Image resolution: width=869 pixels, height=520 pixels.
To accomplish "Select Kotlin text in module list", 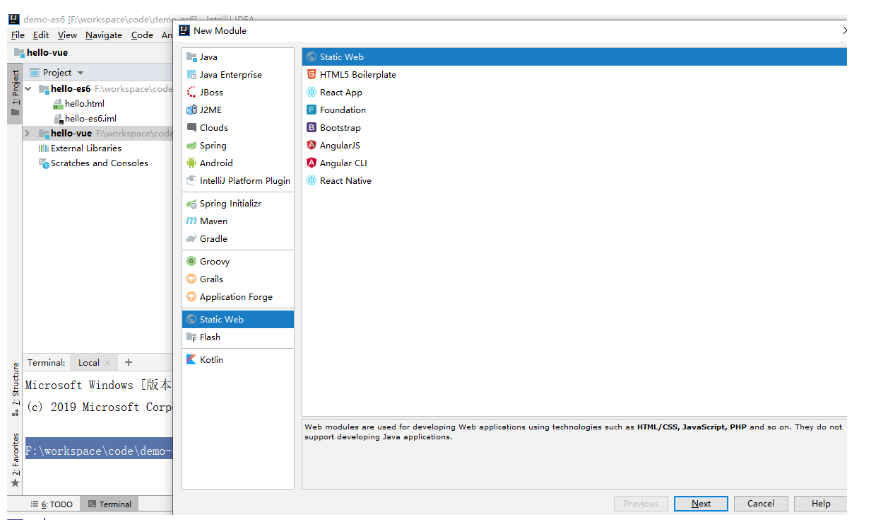I will [x=211, y=359].
